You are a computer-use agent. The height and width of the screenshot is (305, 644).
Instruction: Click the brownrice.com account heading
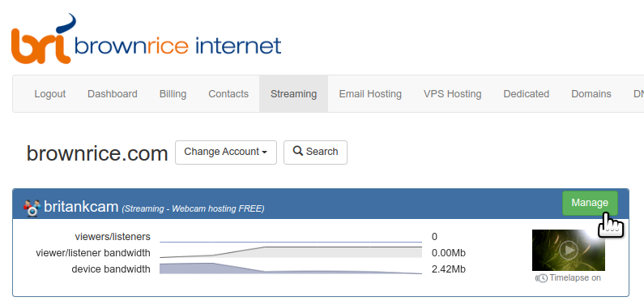pyautogui.click(x=97, y=153)
